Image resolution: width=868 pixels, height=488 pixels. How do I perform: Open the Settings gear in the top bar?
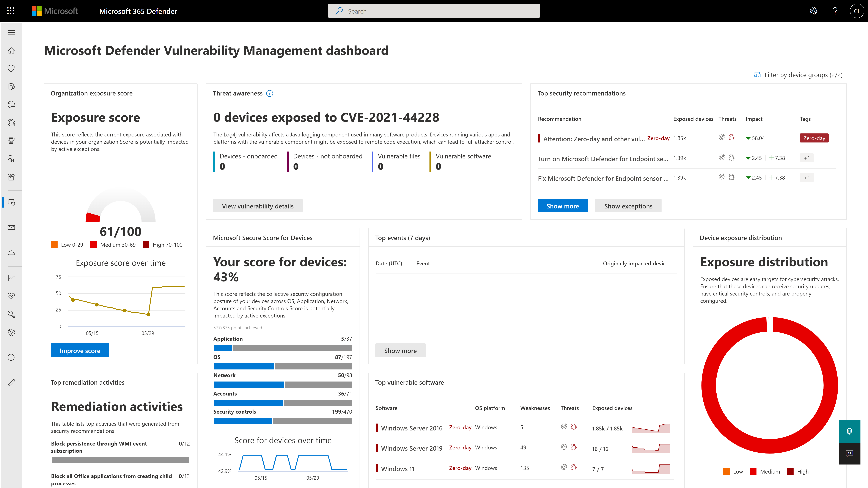(x=814, y=11)
